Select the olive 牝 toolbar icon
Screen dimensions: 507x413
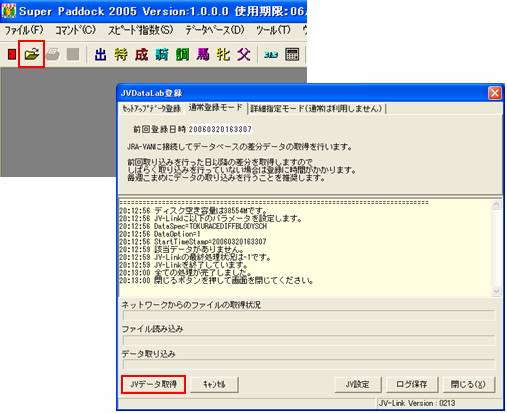(x=223, y=54)
